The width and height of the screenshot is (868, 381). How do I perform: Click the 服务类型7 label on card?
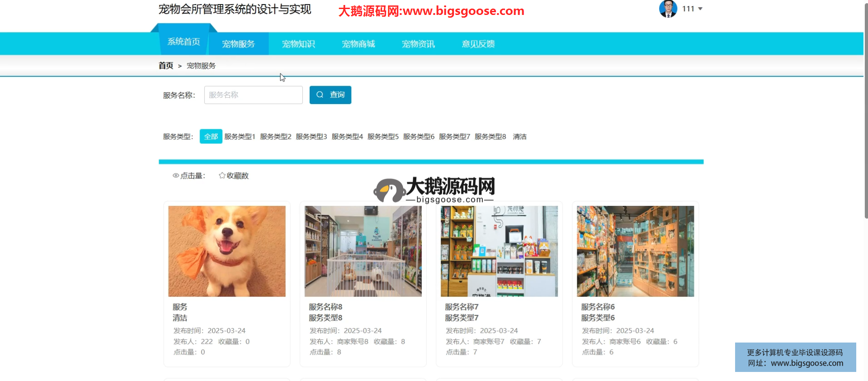pyautogui.click(x=462, y=318)
